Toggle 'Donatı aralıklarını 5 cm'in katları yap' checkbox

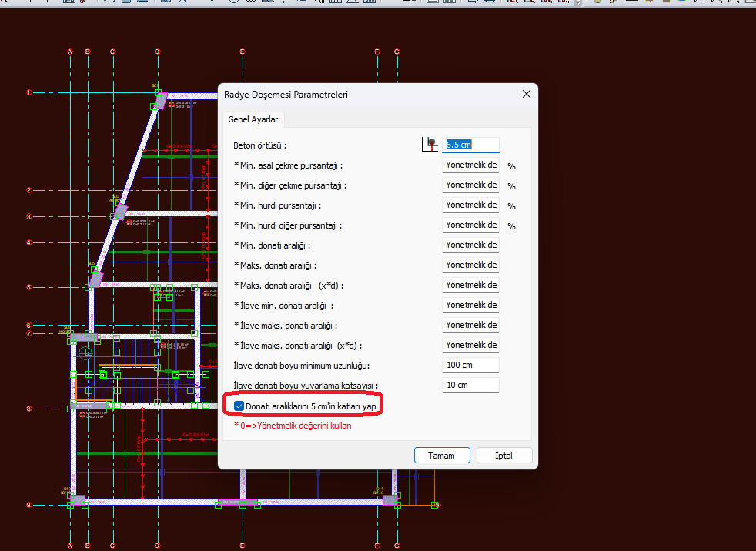[239, 406]
